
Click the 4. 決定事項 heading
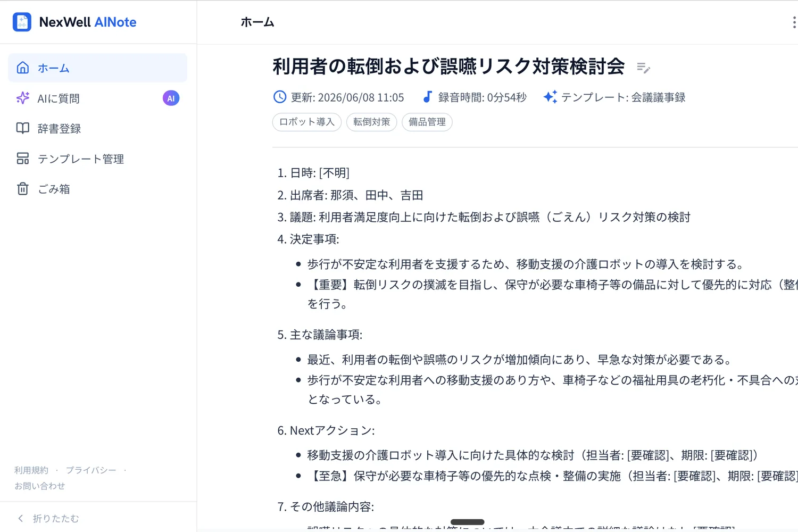coord(308,239)
